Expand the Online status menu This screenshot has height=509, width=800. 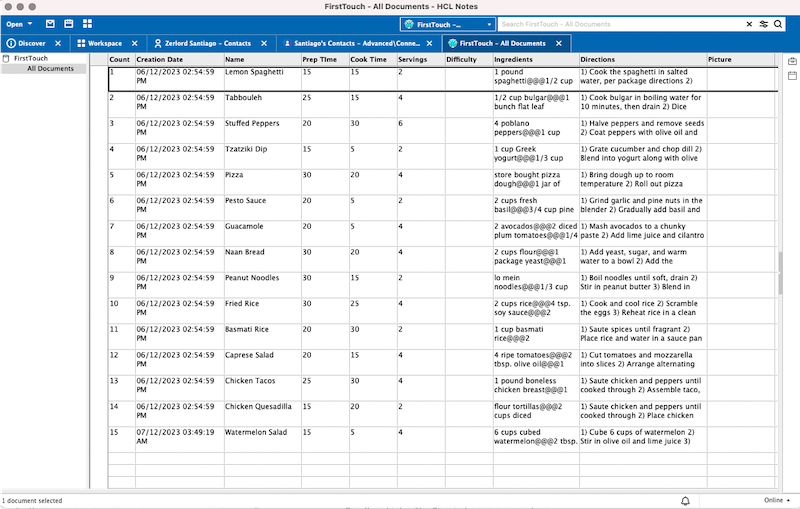[x=777, y=500]
